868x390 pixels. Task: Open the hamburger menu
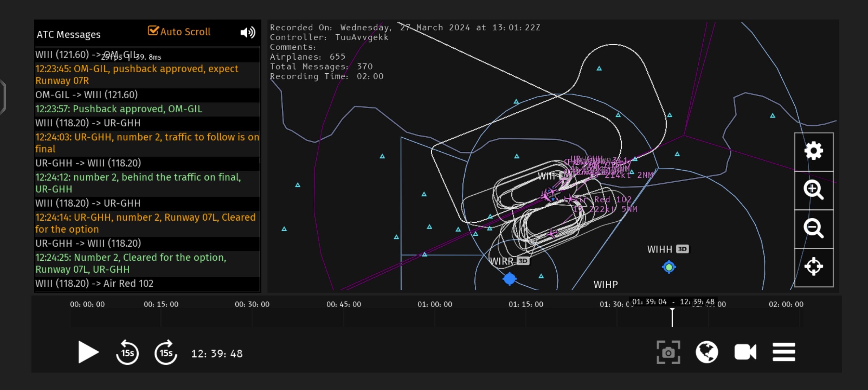click(x=784, y=352)
